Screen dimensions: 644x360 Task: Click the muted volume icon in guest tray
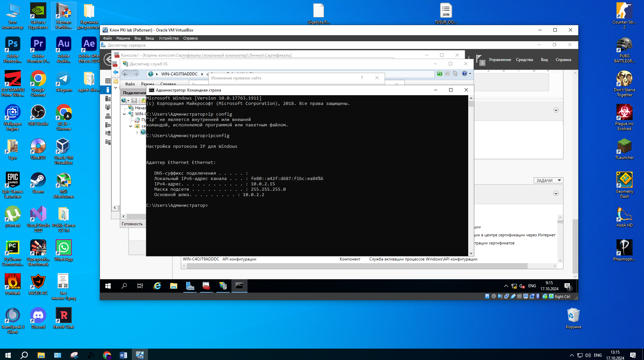[522, 286]
